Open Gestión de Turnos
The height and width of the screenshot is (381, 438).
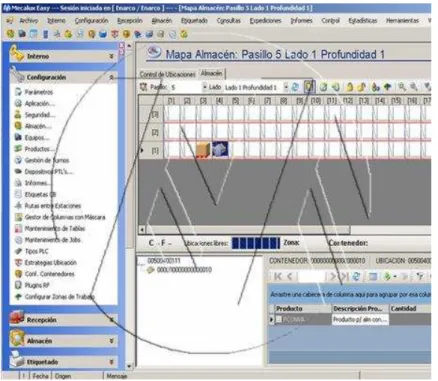[47, 160]
